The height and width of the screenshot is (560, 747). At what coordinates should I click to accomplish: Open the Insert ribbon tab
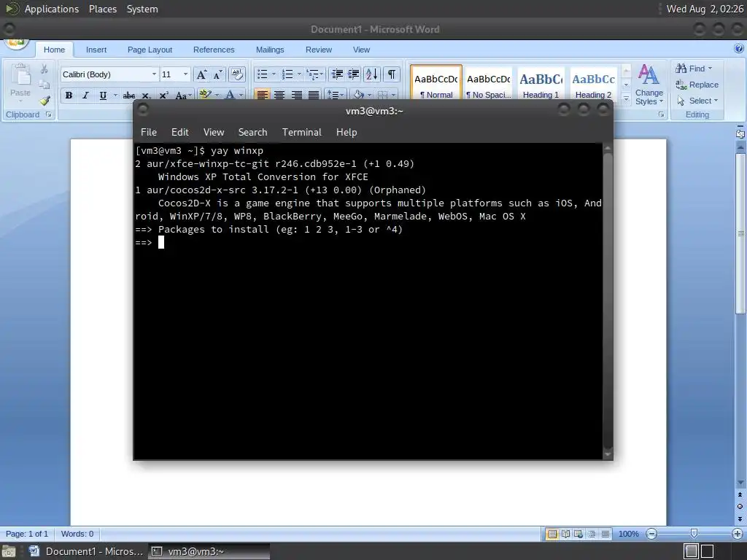[96, 50]
